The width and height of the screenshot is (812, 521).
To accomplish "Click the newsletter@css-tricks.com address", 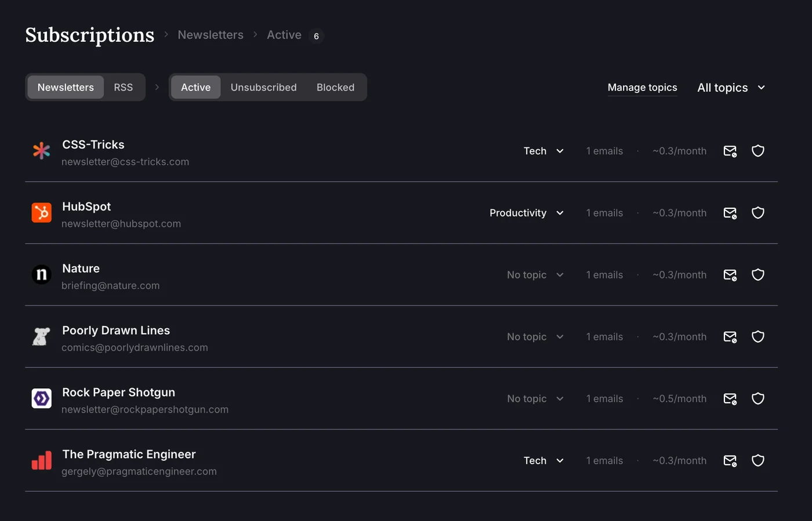I will (125, 162).
